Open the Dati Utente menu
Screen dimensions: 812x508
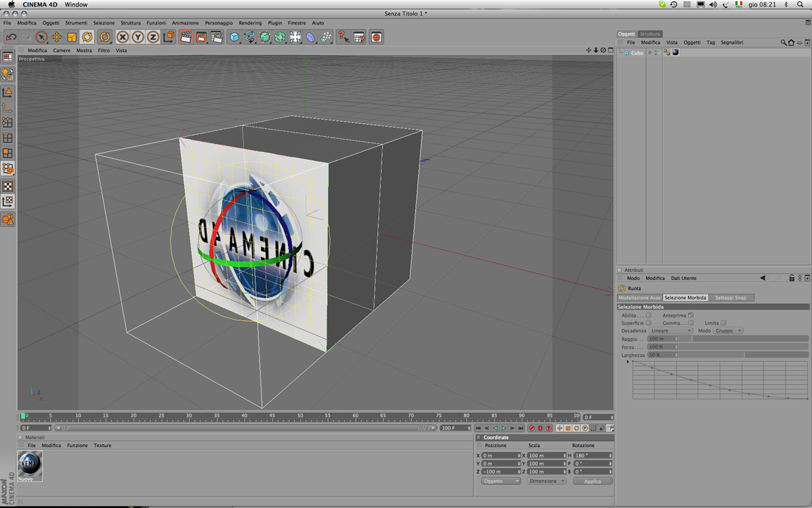click(684, 279)
